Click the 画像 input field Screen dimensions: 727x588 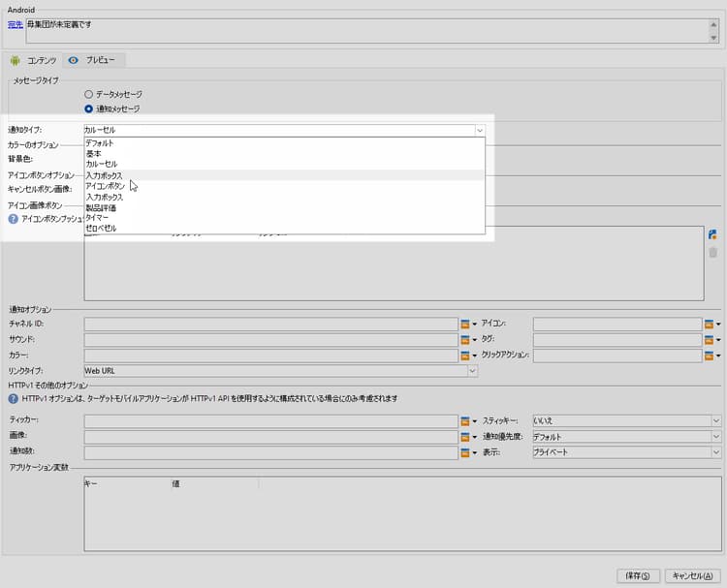point(271,437)
